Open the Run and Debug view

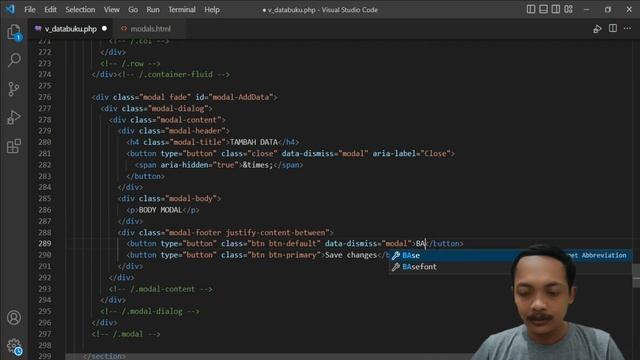(x=14, y=118)
